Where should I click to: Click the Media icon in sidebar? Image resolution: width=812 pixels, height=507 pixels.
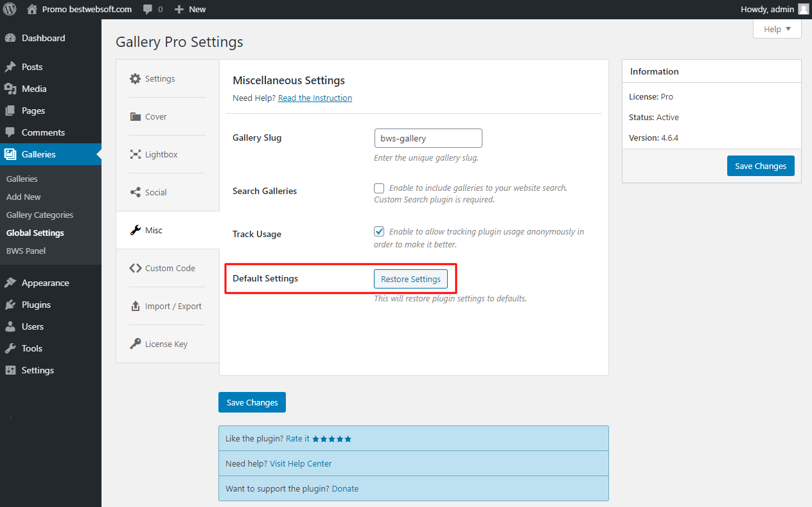pyautogui.click(x=10, y=89)
